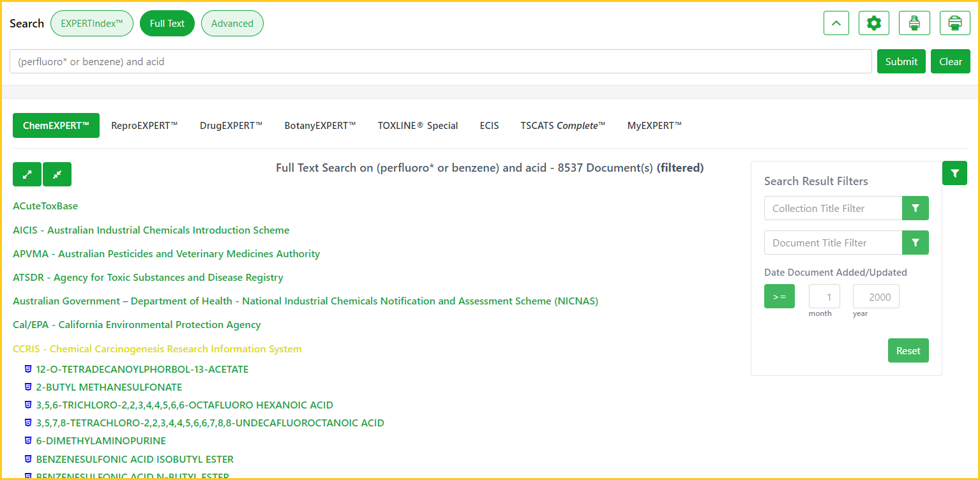980x480 pixels.
Task: Select the Advanced search mode pill
Action: click(232, 24)
